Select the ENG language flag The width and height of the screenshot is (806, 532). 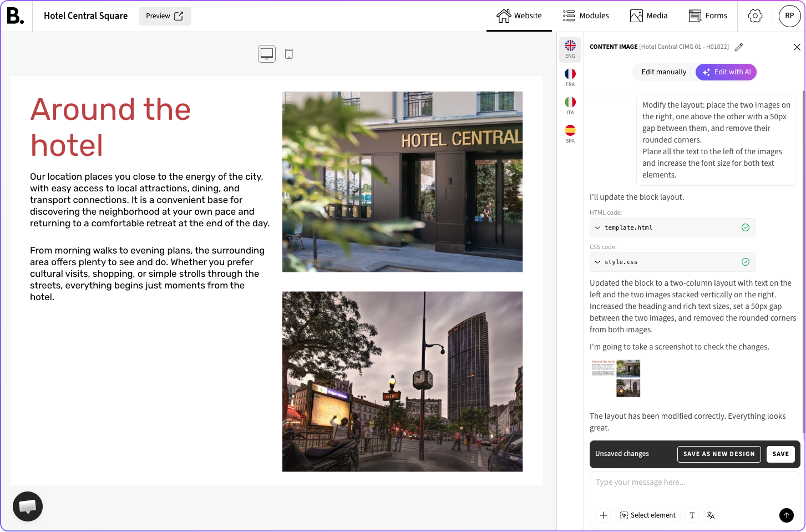click(570, 49)
